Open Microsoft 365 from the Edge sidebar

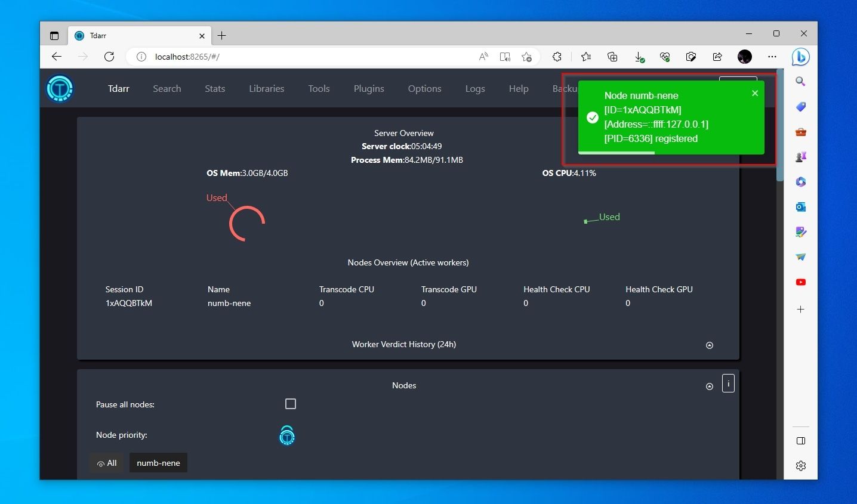click(x=800, y=181)
